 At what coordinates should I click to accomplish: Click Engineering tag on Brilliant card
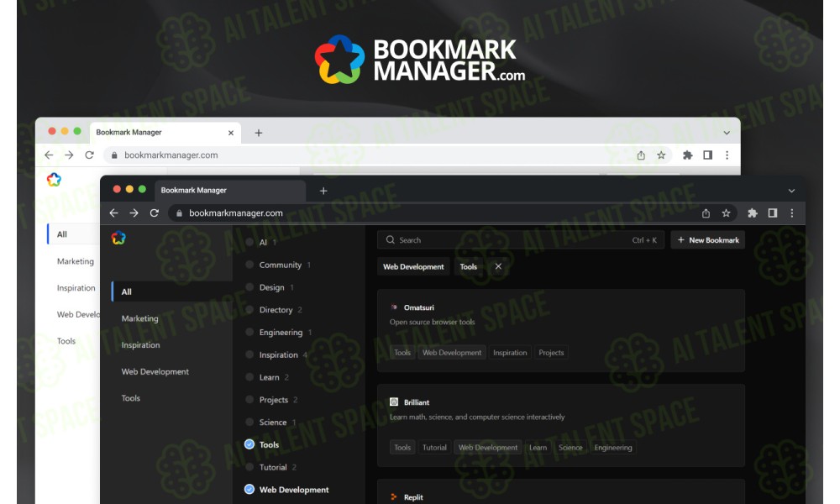(x=613, y=447)
